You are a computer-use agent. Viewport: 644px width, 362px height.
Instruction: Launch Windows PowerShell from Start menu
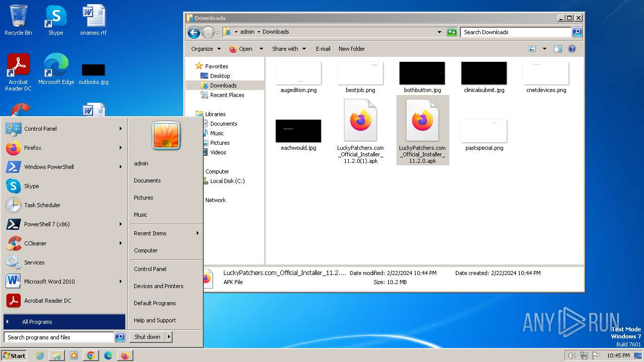click(64, 167)
